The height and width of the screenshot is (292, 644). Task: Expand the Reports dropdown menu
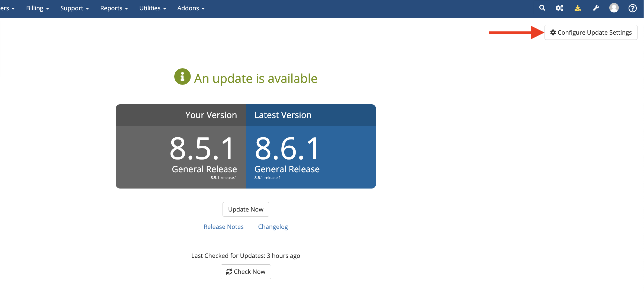(x=114, y=8)
